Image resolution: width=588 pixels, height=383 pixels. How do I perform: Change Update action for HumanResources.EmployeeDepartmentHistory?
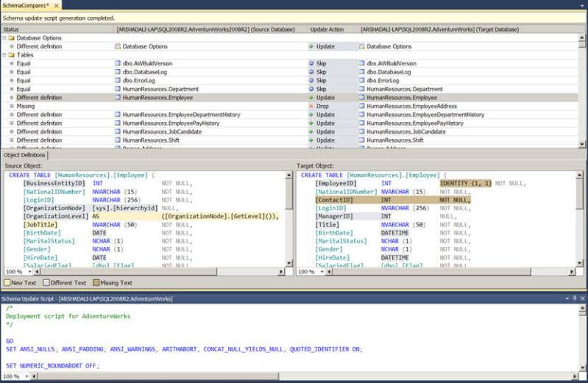point(333,114)
